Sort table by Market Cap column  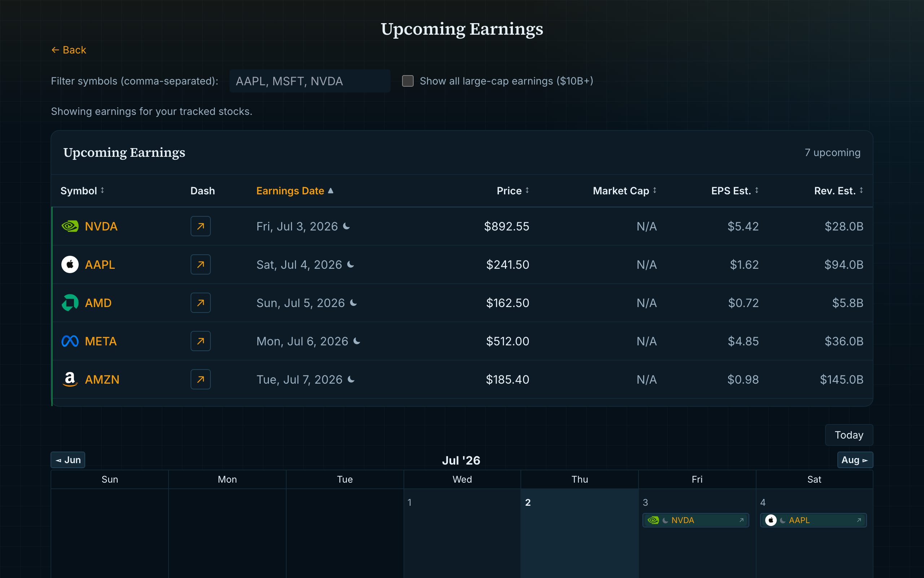625,191
